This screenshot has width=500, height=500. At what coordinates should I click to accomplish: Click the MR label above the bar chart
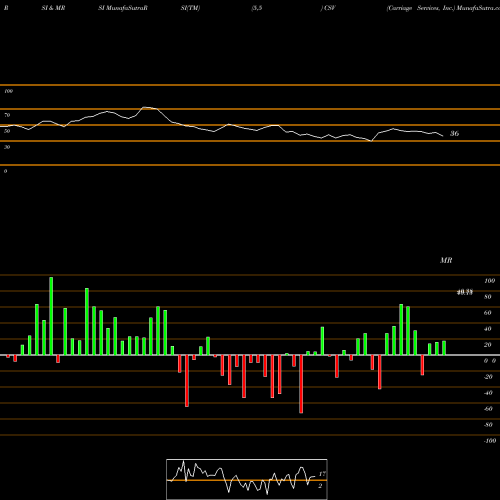tap(446, 260)
